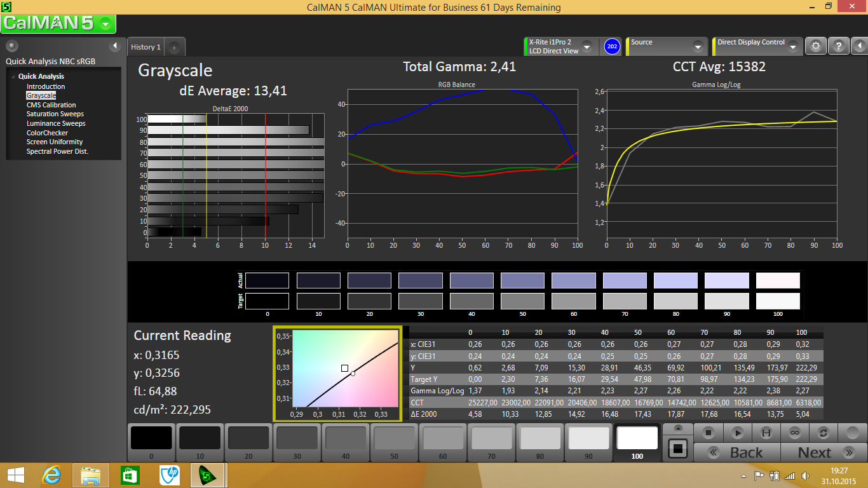Advance to the next page with Next
Image resolution: width=868 pixels, height=488 pixels.
824,452
